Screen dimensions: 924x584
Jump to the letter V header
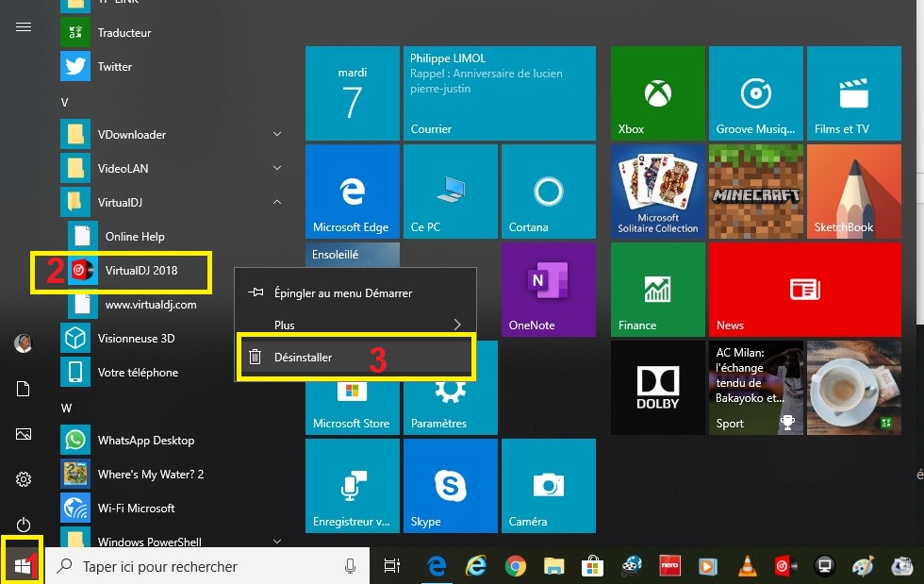pos(65,103)
